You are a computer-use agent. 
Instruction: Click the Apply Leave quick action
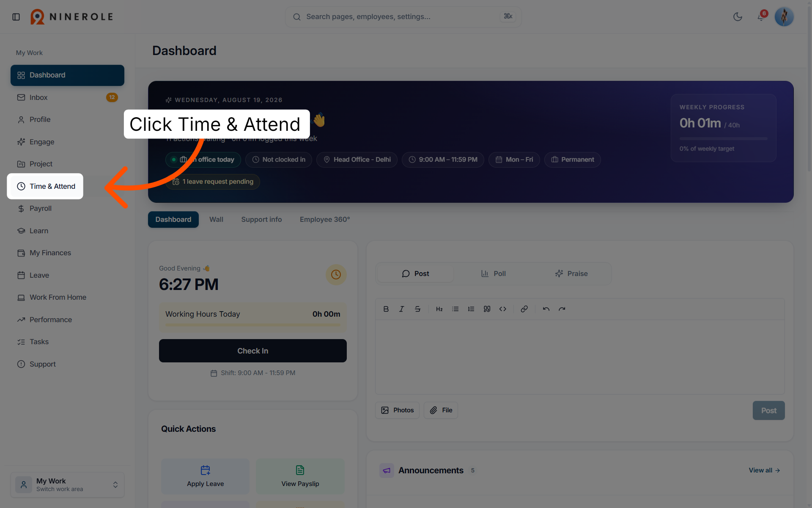(206, 476)
